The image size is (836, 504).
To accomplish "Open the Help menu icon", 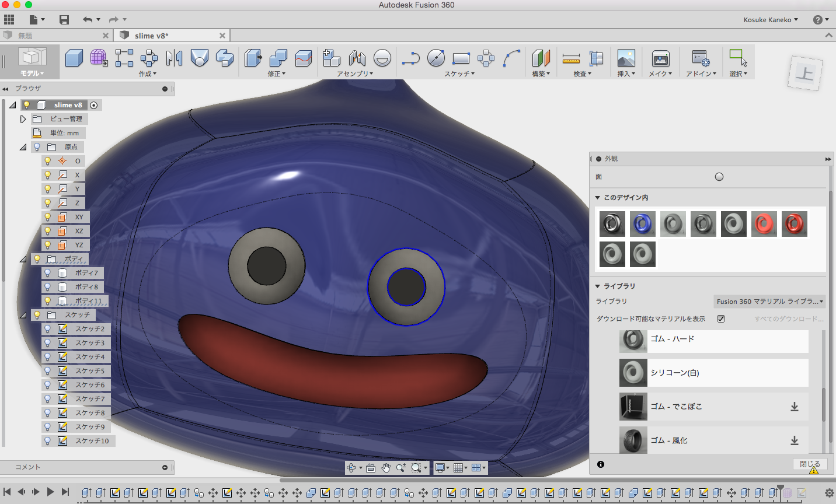I will (818, 20).
